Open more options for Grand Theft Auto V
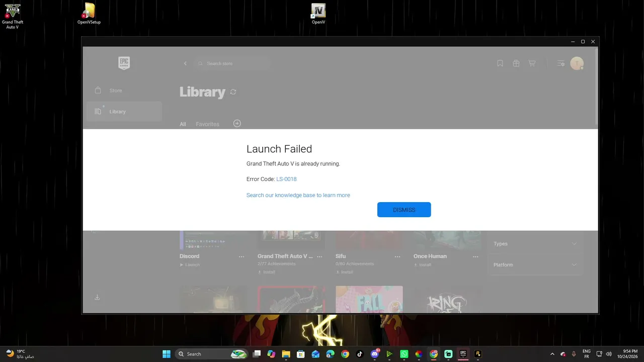This screenshot has height=362, width=644. pyautogui.click(x=319, y=256)
